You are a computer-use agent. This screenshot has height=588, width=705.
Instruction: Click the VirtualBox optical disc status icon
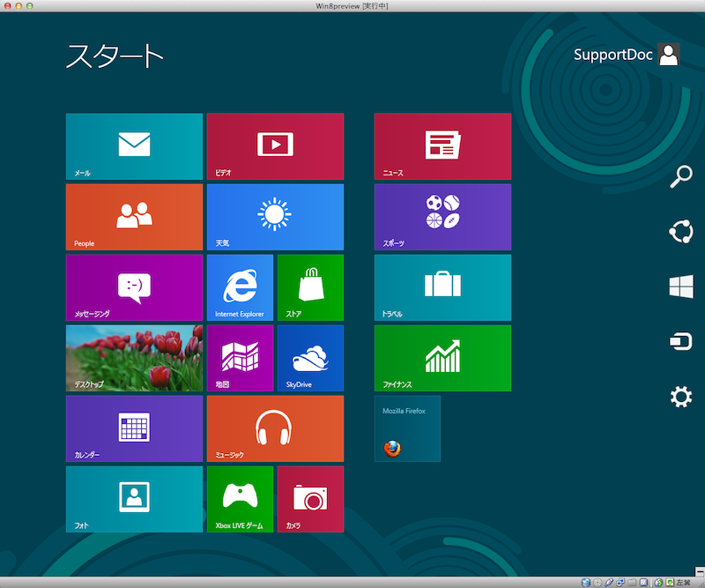(x=597, y=583)
